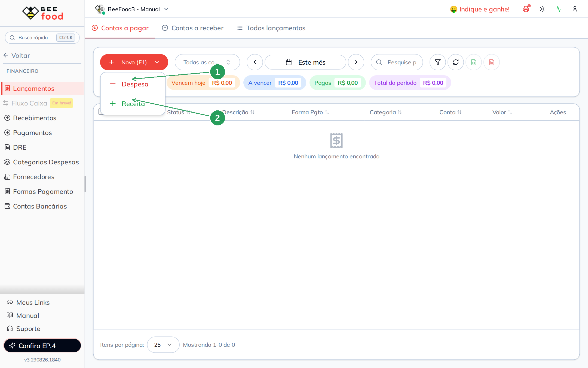Sort table by Categoria column
This screenshot has height=368, width=588.
[386, 112]
